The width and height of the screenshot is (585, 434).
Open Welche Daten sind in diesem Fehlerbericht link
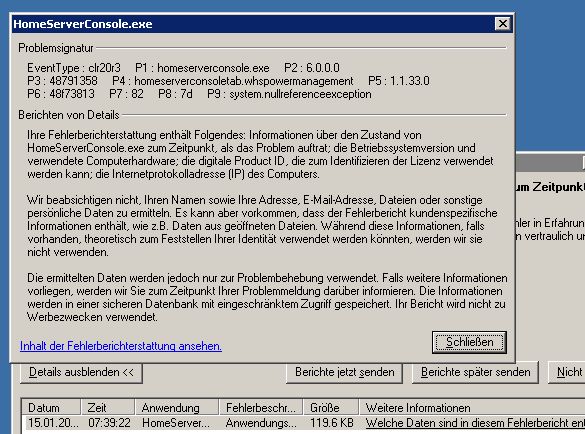[x=475, y=423]
